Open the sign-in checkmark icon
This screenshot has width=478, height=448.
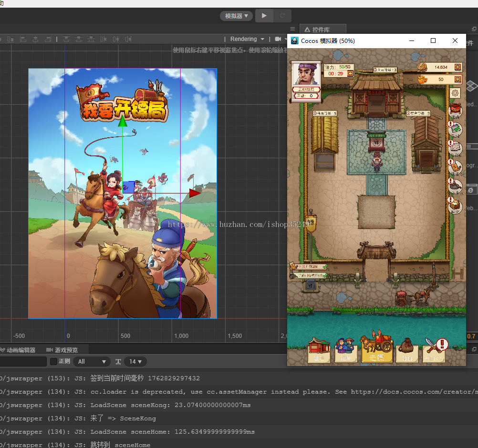tap(456, 130)
